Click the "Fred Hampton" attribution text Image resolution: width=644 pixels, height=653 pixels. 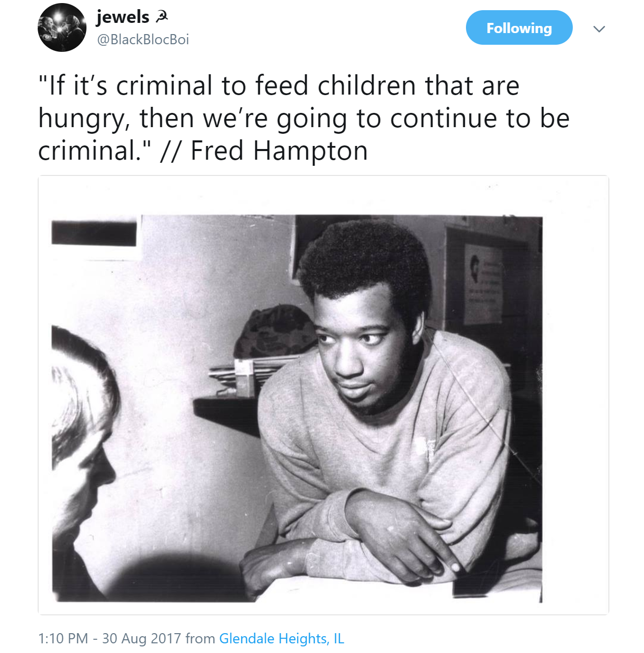pyautogui.click(x=279, y=151)
